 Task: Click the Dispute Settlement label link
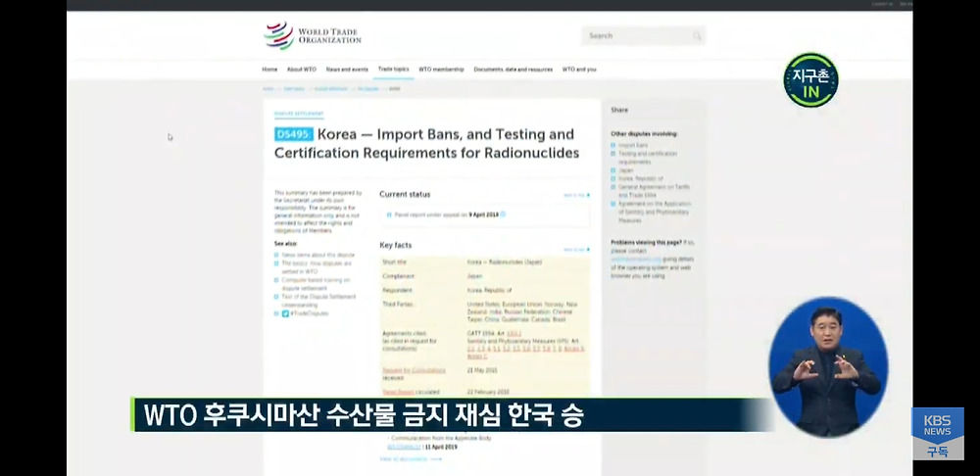point(299,114)
